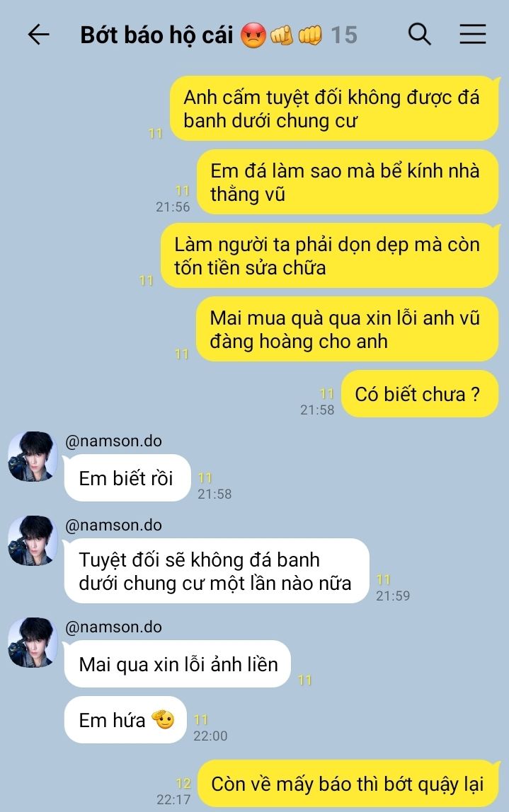Tap @namson.do name above 'Mai qua xin lỗi'
Viewport: 509px width, 812px height.
[113, 627]
